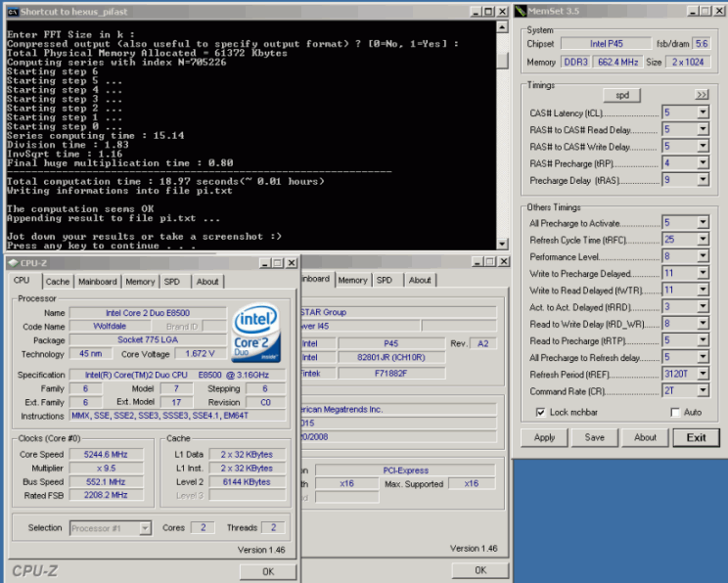728x583 pixels.
Task: Click the >> expand button in MemSet Timings
Action: point(702,95)
